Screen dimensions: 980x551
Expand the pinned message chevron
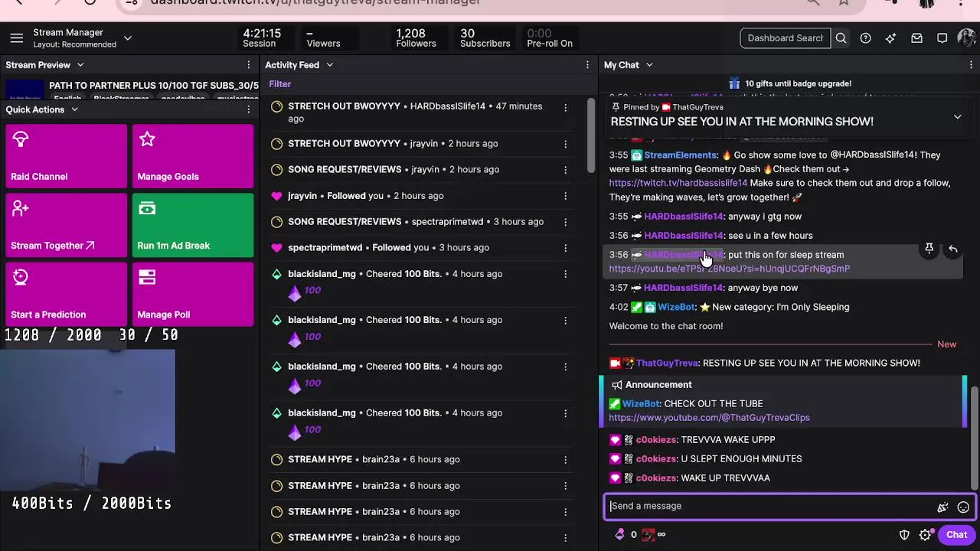tap(957, 117)
